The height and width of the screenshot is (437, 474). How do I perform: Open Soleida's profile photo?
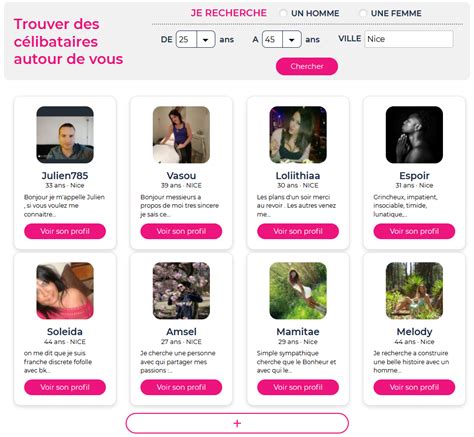[65, 291]
